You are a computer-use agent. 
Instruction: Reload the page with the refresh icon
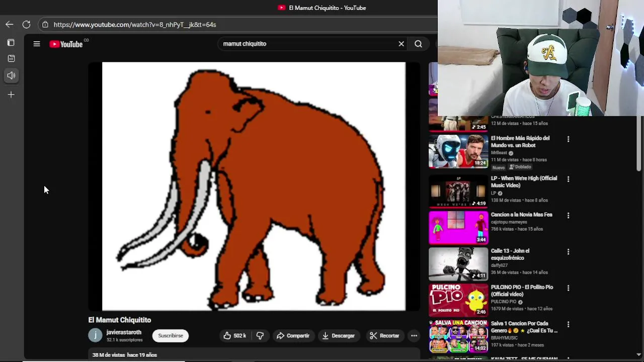click(26, 24)
